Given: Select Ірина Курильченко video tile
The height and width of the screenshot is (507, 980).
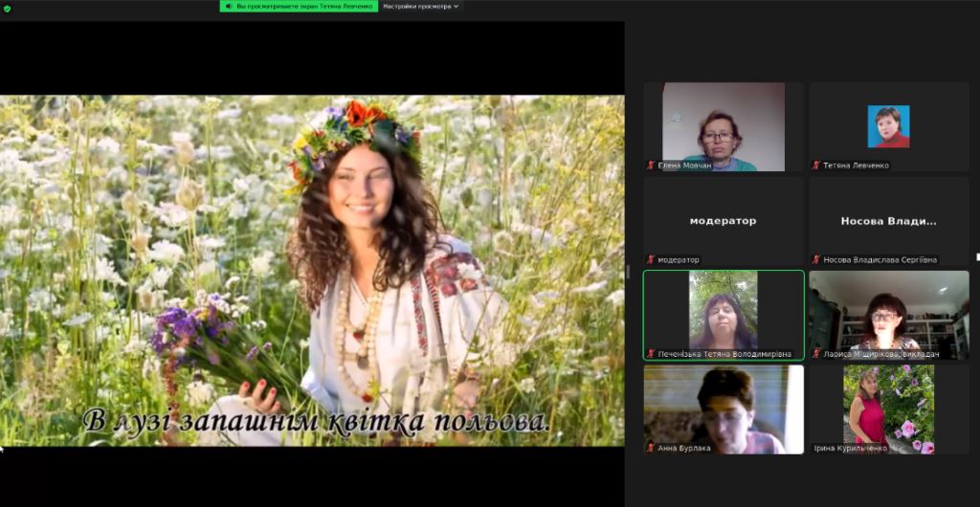Looking at the screenshot, I should tap(889, 409).
